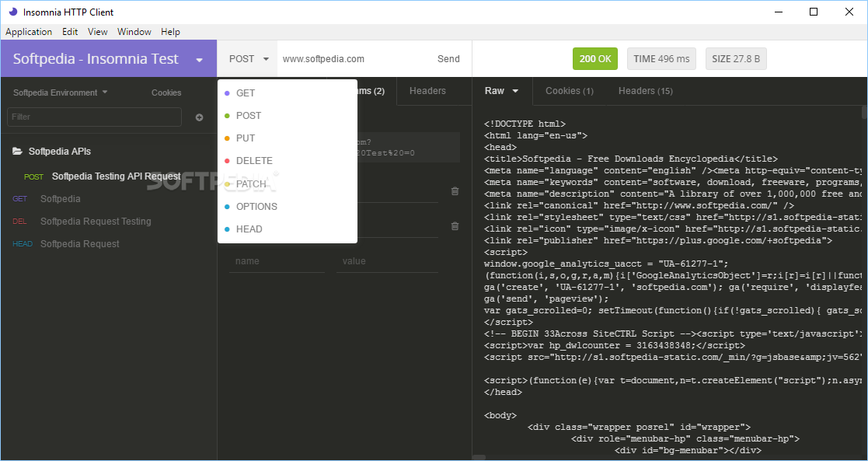Minimize the Insomnia window
The width and height of the screenshot is (868, 461).
coord(779,12)
